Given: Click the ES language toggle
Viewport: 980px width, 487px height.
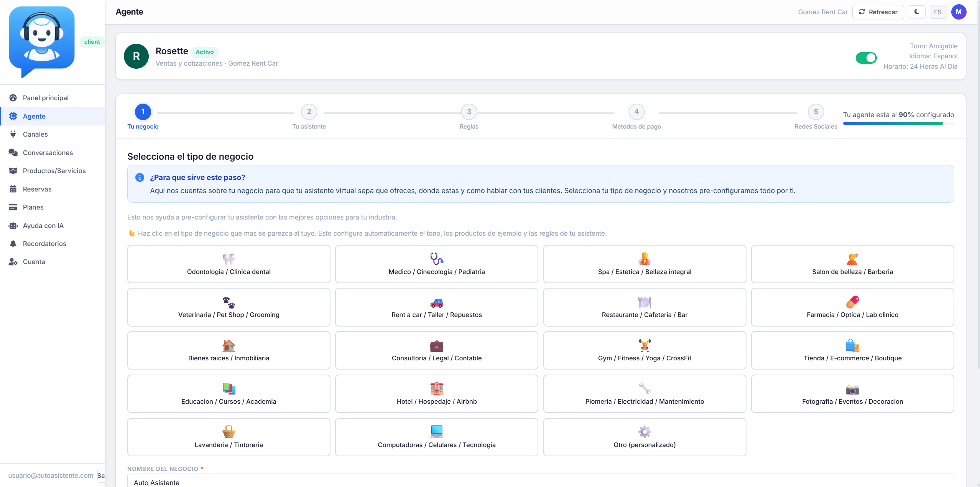Looking at the screenshot, I should coord(938,12).
